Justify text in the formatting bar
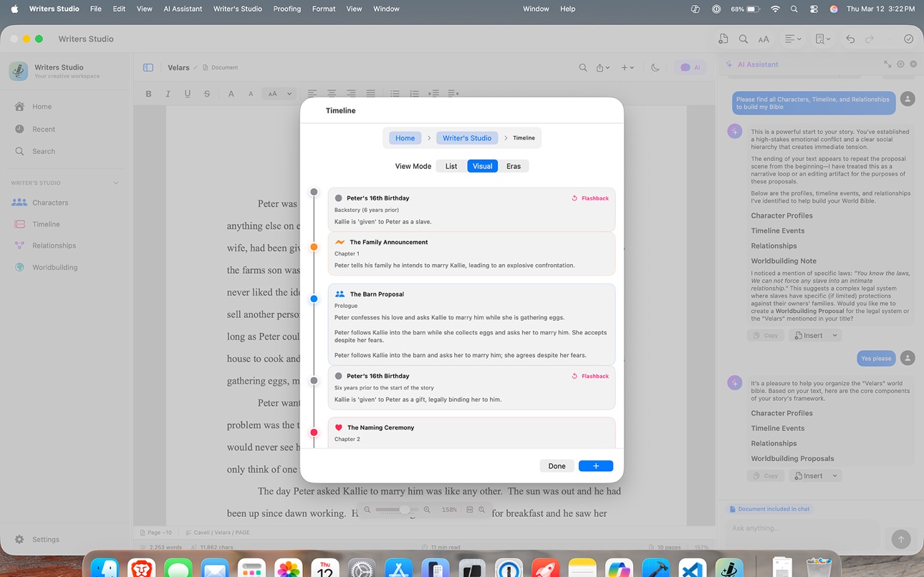 371,94
